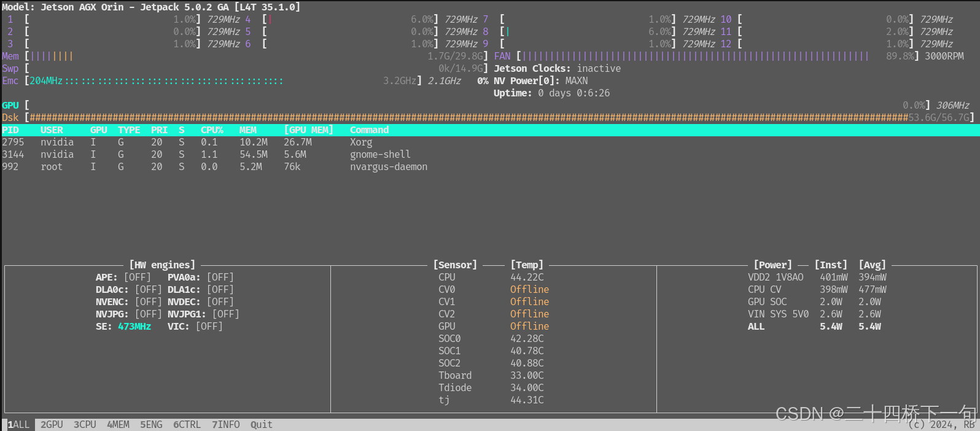Click PID 3144 in the process list
The image size is (980, 431).
13,155
